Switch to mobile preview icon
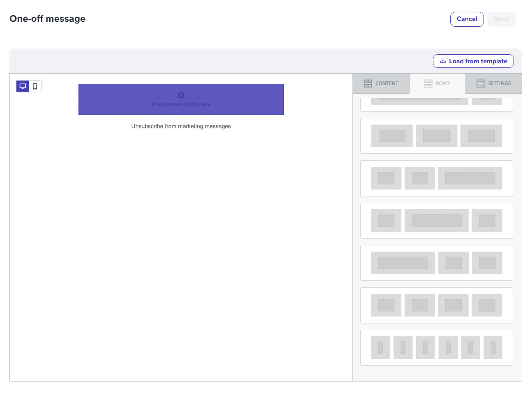 point(35,86)
